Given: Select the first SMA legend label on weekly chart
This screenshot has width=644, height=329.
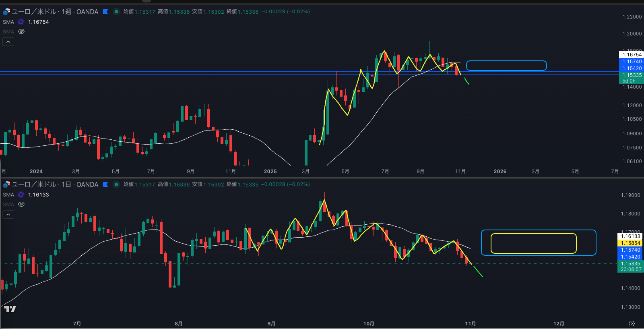Looking at the screenshot, I should pos(8,22).
